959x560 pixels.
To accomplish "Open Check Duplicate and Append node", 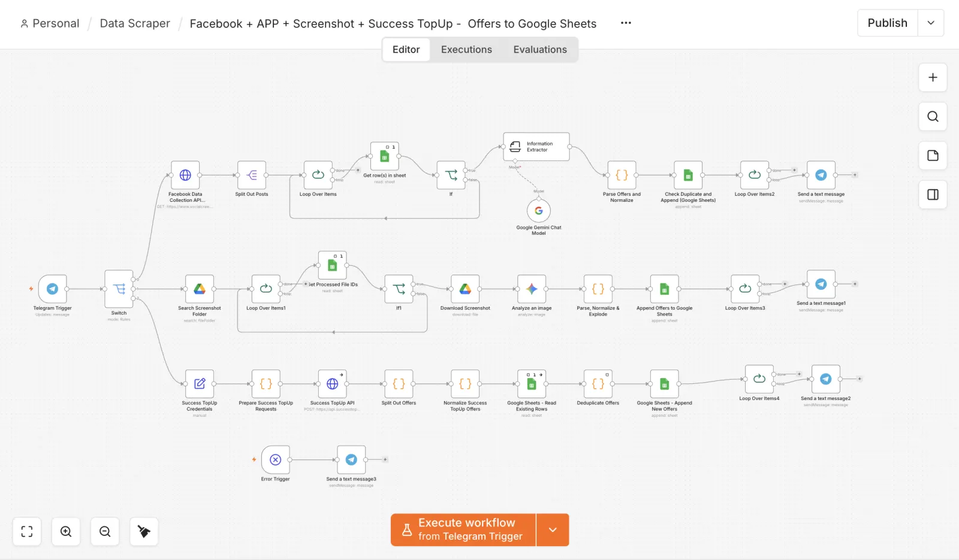I will pos(688,175).
